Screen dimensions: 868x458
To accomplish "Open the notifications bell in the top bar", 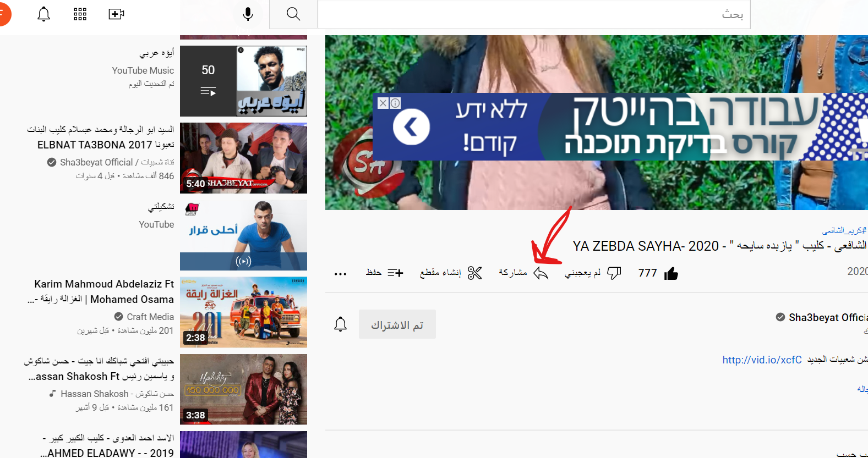I will click(43, 14).
